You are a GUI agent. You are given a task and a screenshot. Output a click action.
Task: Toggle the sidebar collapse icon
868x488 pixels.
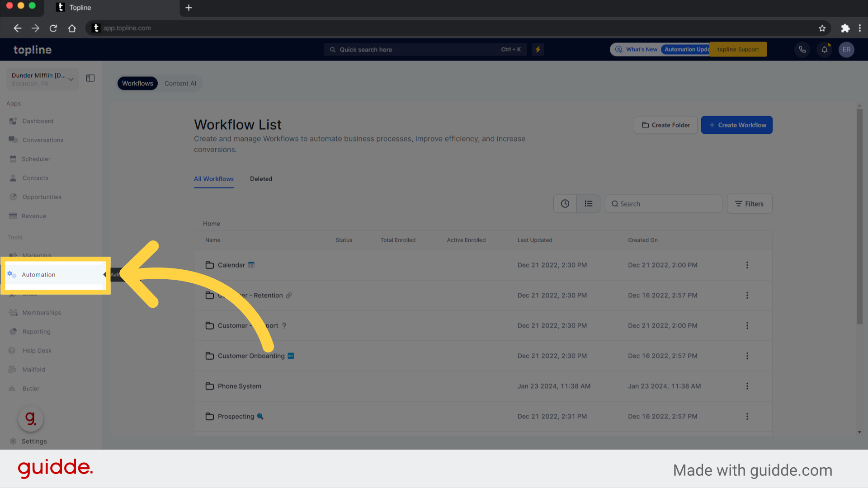(90, 78)
